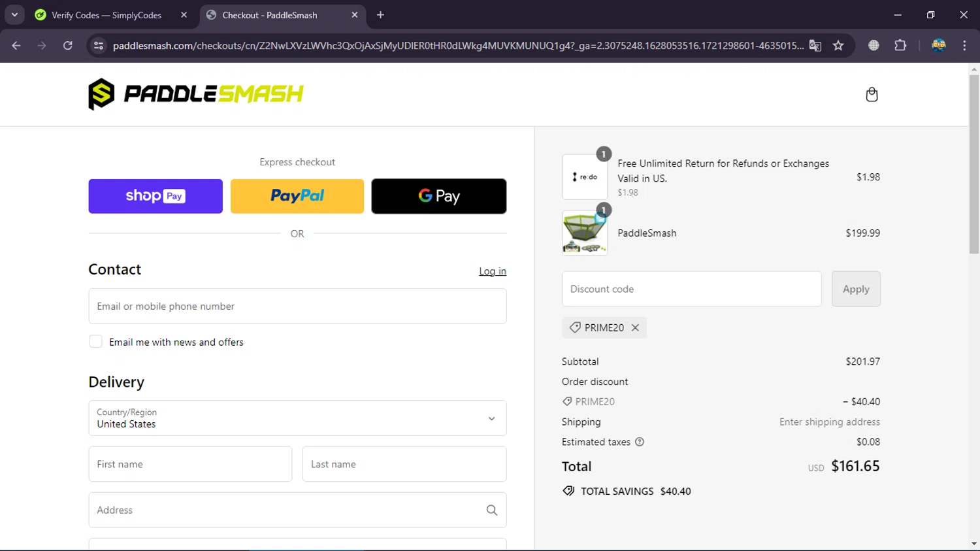Focus the Last name field
980x551 pixels.
pos(404,464)
